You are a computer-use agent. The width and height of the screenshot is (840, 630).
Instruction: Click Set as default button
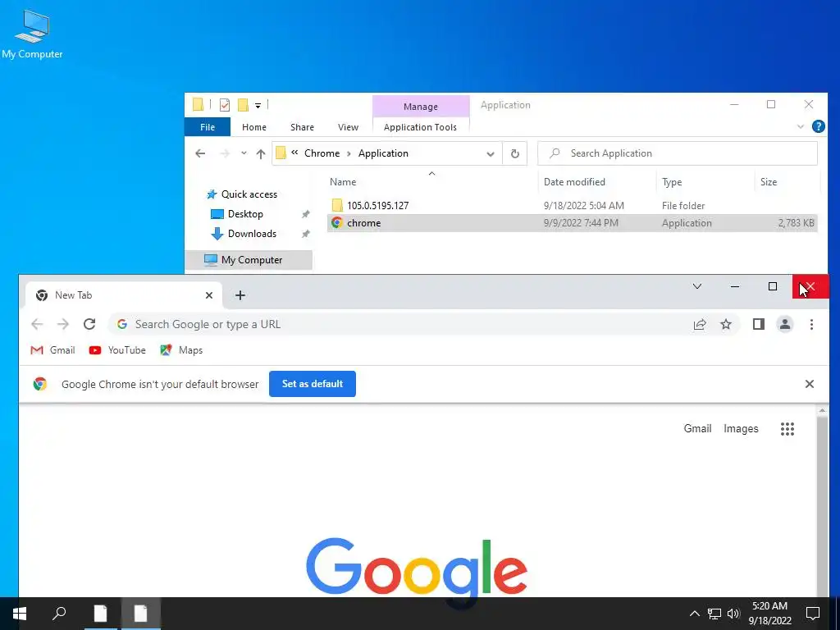pos(313,384)
